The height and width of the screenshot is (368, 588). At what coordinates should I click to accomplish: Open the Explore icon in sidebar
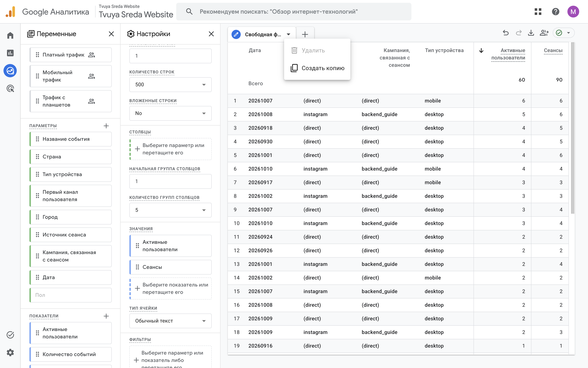click(10, 71)
